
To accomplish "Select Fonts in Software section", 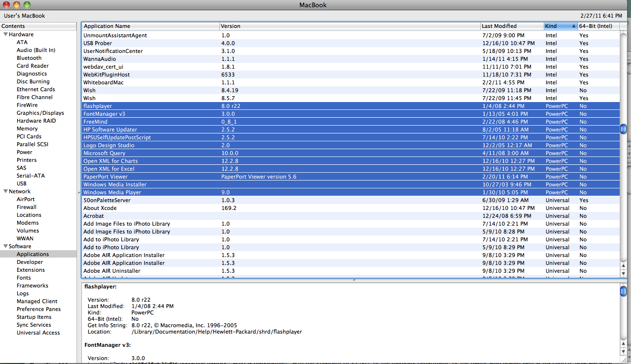I will pos(24,278).
